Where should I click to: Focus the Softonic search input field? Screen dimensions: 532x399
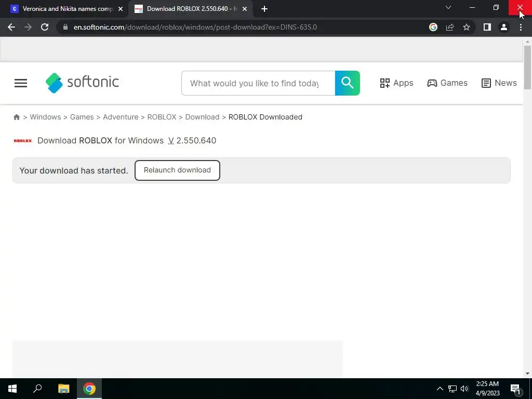click(x=258, y=83)
